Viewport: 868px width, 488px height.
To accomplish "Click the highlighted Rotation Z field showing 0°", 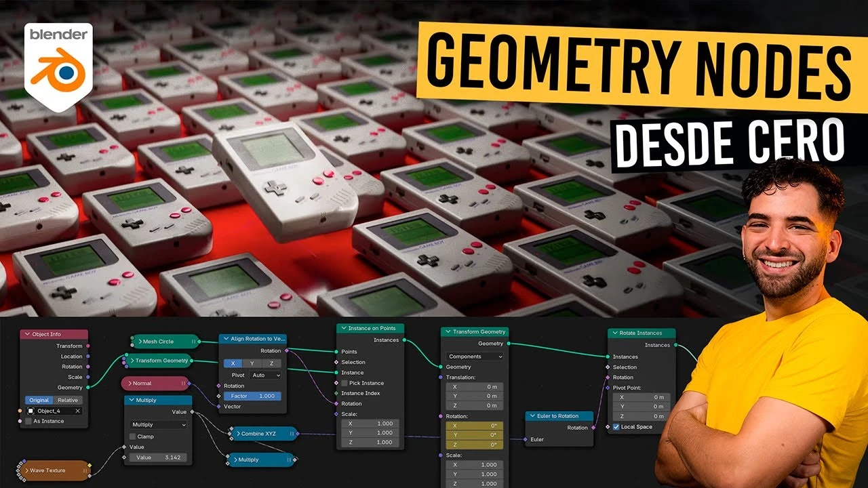I will click(475, 445).
